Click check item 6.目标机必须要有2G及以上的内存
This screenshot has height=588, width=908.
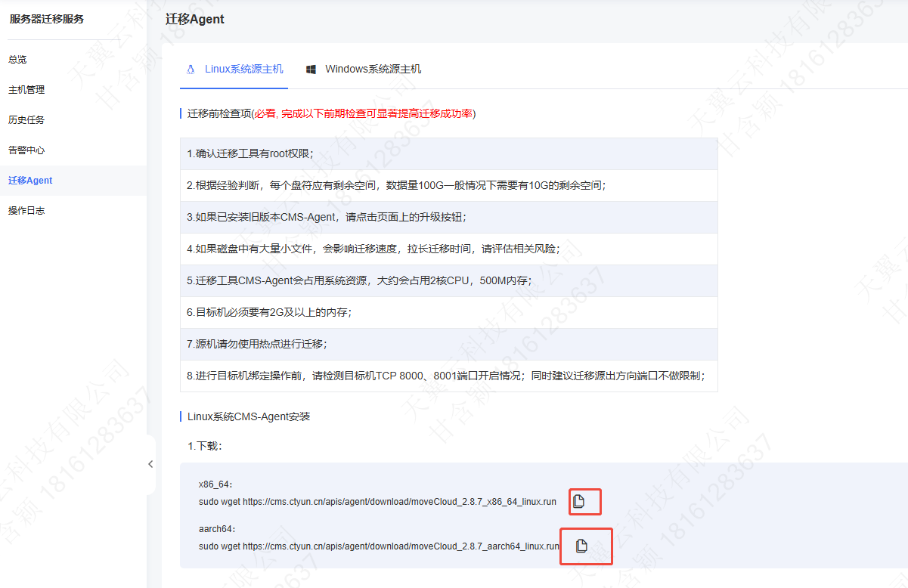point(448,312)
